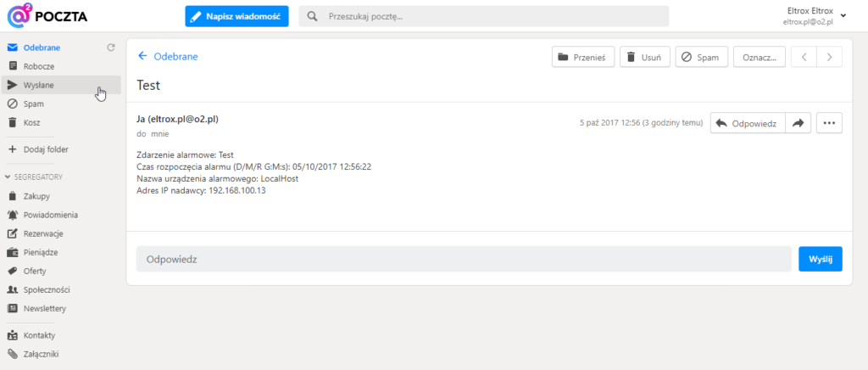Open the Oznacz... dropdown
Viewport: 868px width, 370px height.
click(759, 57)
